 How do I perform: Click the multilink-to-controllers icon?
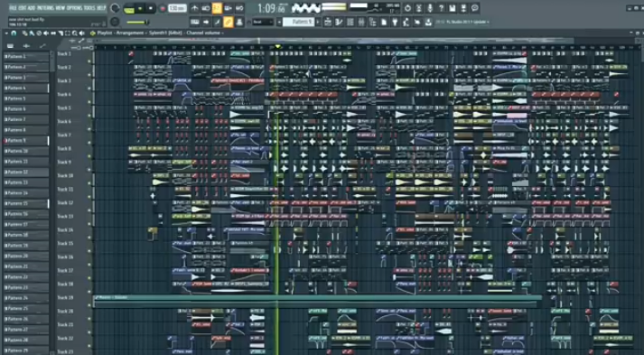(239, 22)
